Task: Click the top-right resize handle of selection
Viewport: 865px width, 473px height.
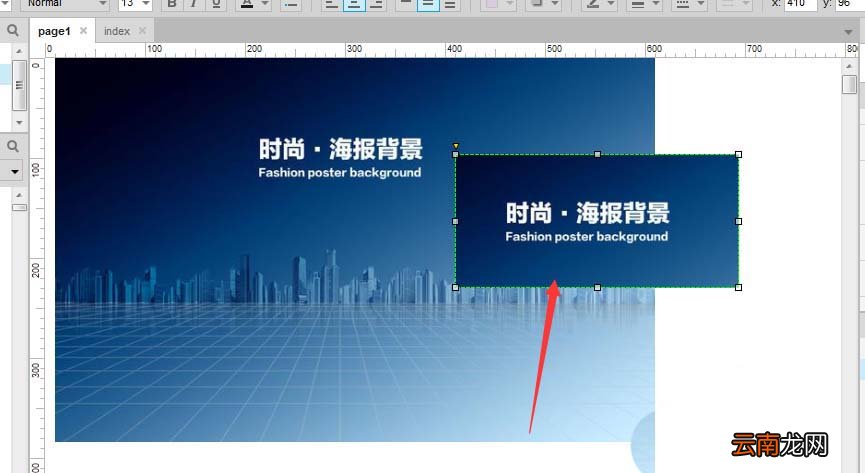Action: tap(739, 155)
